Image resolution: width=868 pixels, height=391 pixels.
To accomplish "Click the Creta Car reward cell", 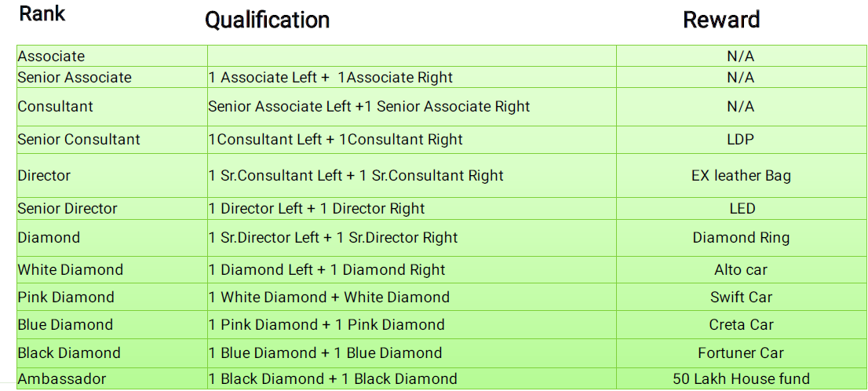I will point(740,325).
